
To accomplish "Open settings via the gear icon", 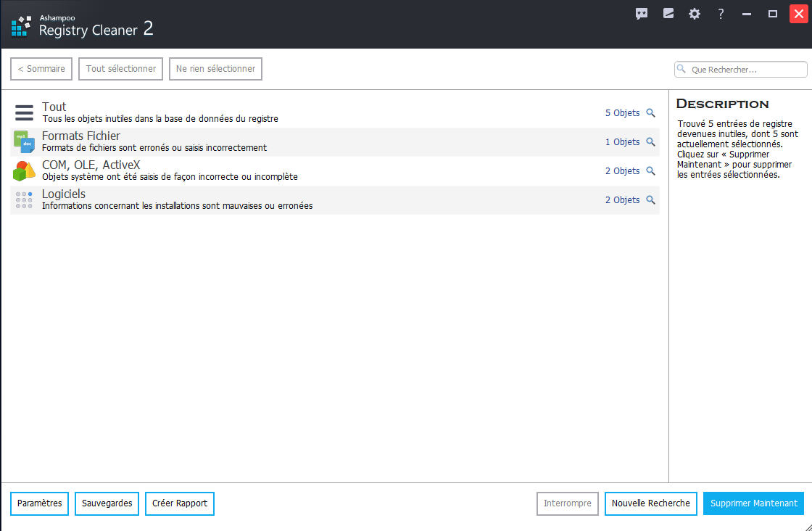I will coord(695,14).
